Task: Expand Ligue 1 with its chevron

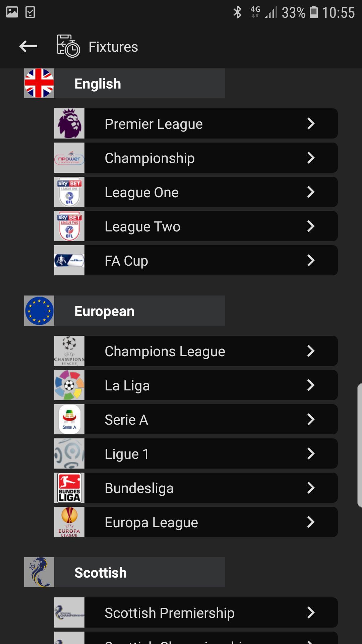Action: 311,453
